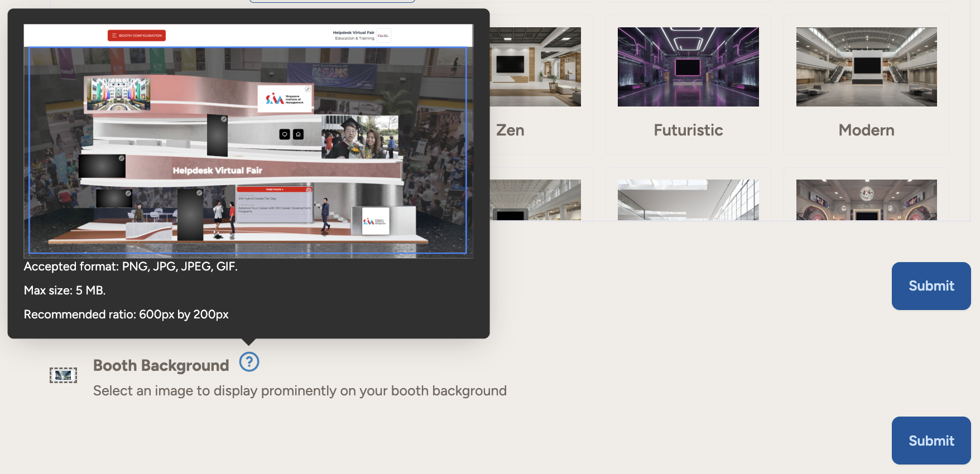Click the chat bubble icon in booth preview
980x474 pixels.
point(285,134)
